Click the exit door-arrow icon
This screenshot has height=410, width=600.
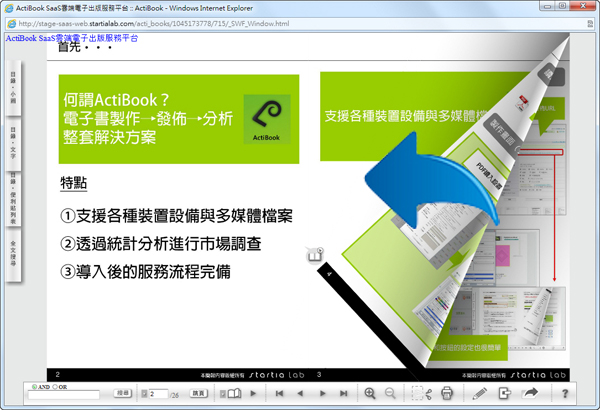[505, 393]
